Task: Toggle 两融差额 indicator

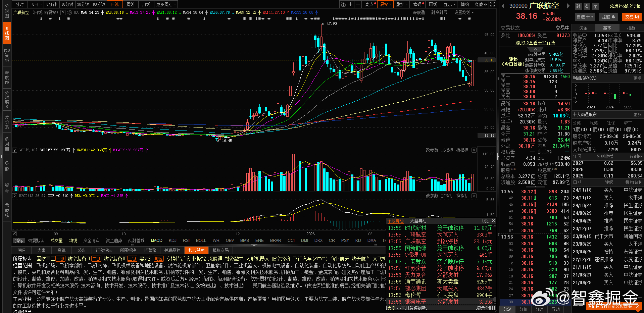Action: [136, 241]
